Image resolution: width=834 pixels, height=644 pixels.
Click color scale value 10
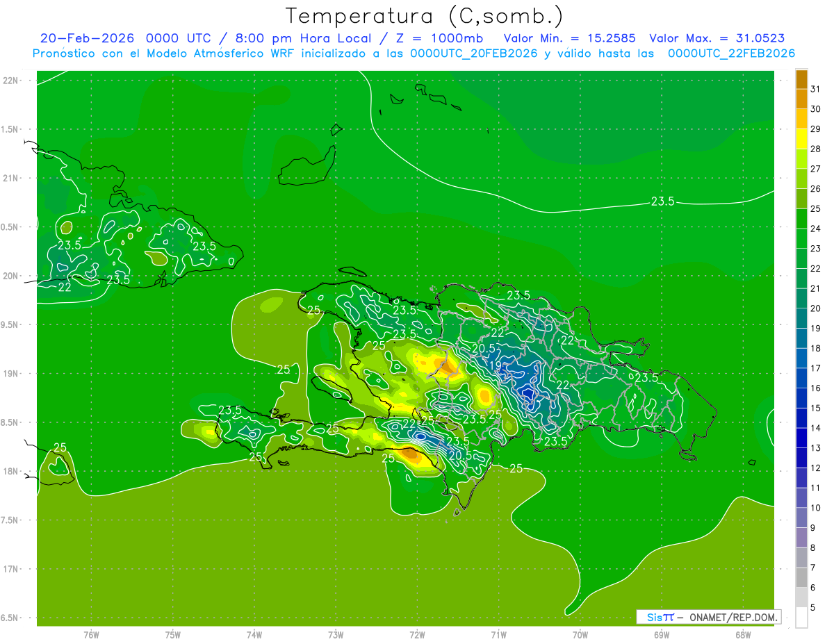[815, 508]
